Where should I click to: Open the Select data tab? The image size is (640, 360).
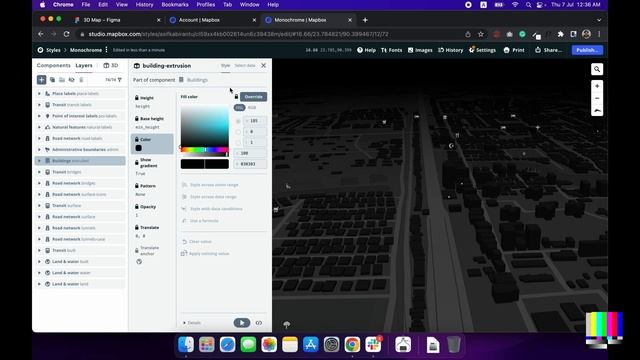(x=245, y=65)
